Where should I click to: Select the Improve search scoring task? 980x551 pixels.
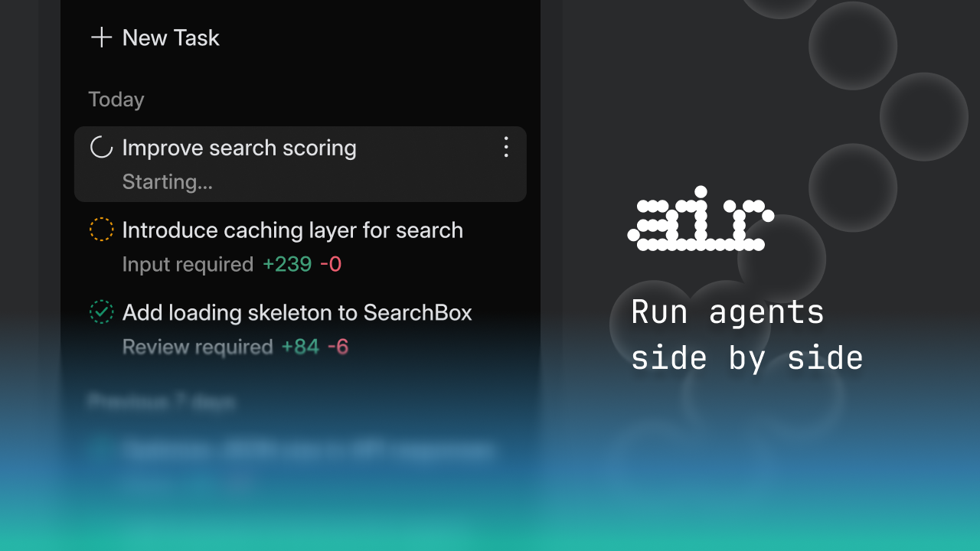coord(240,148)
